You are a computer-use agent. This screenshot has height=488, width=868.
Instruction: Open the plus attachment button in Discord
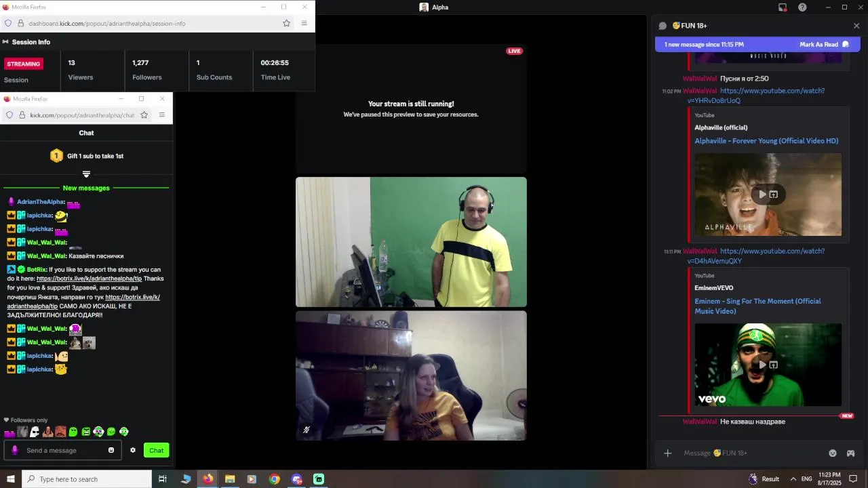pyautogui.click(x=667, y=453)
